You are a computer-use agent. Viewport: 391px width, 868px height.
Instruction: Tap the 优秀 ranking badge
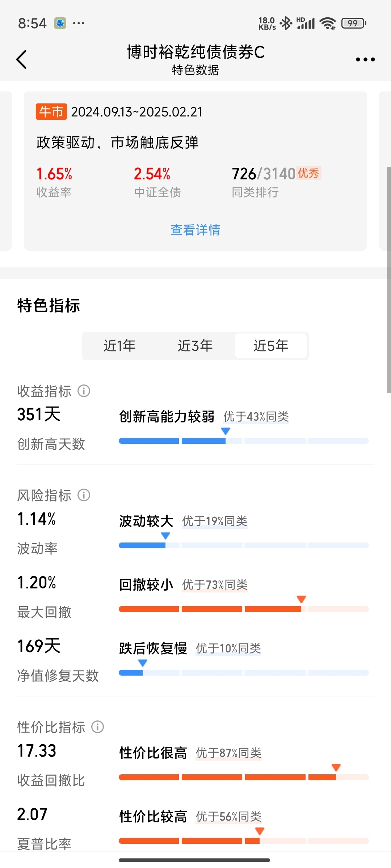click(x=308, y=173)
